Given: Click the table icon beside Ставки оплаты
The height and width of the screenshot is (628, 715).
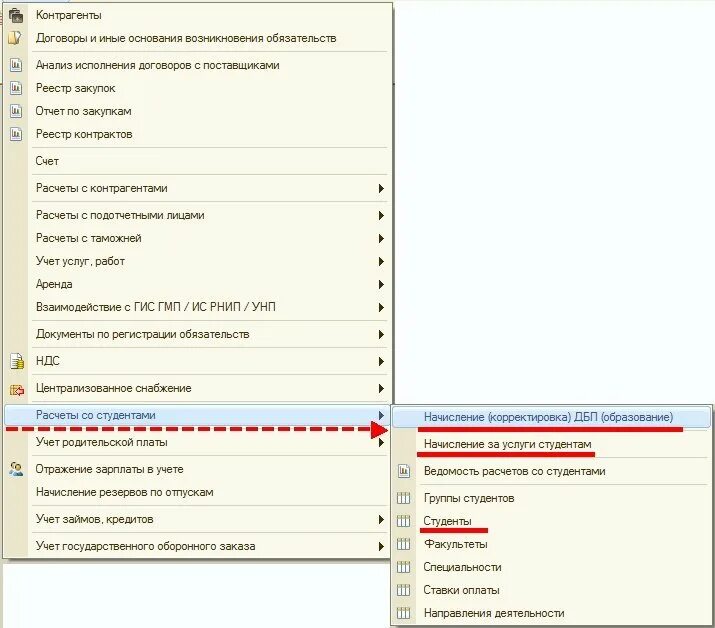Looking at the screenshot, I should (404, 590).
